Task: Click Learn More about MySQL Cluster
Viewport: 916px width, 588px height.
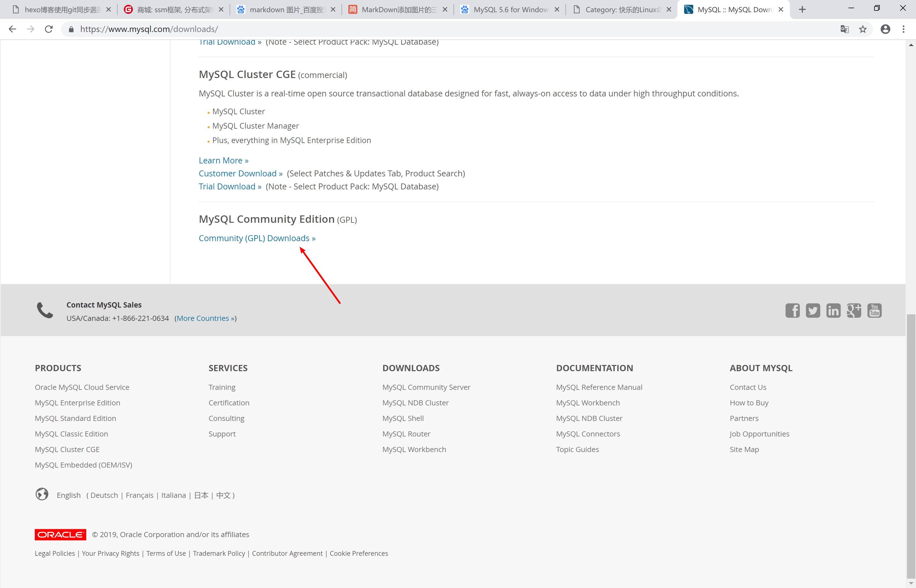Action: pos(224,160)
